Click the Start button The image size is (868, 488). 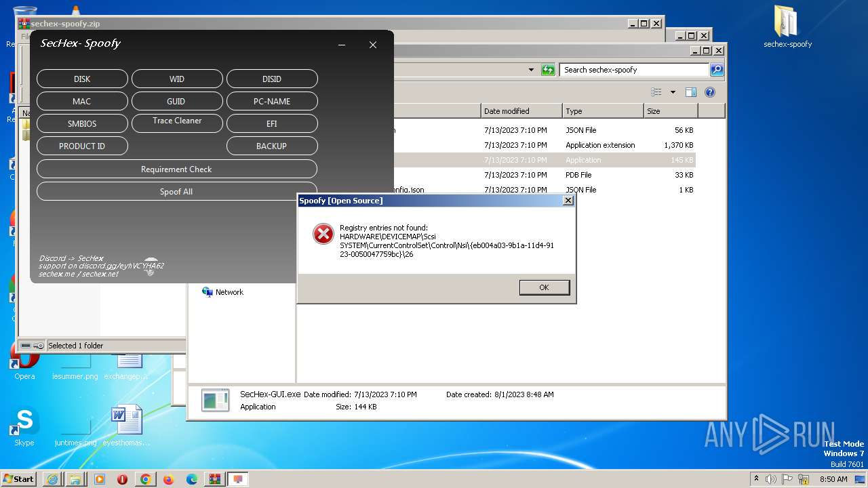coord(19,479)
